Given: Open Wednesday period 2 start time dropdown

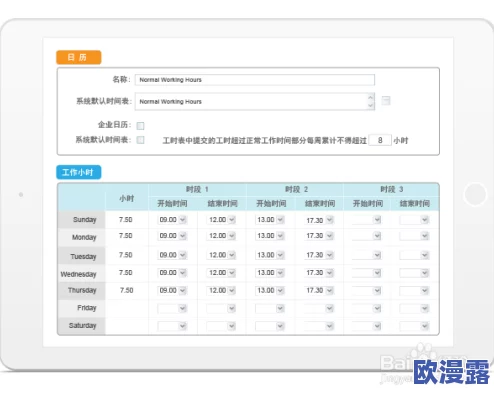Looking at the screenshot, I should point(270,273).
